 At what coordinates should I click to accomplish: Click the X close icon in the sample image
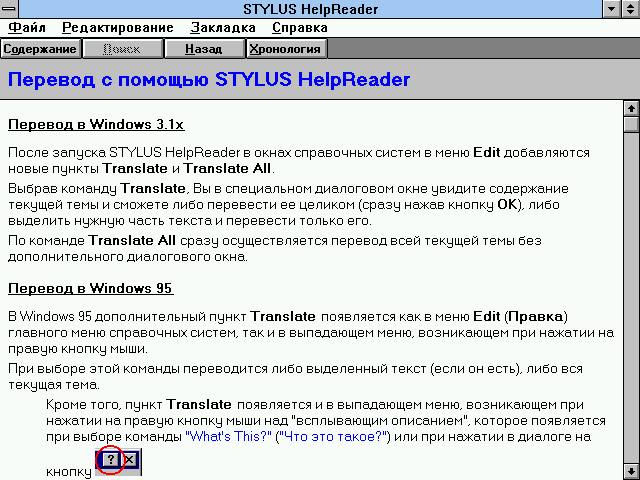click(129, 460)
